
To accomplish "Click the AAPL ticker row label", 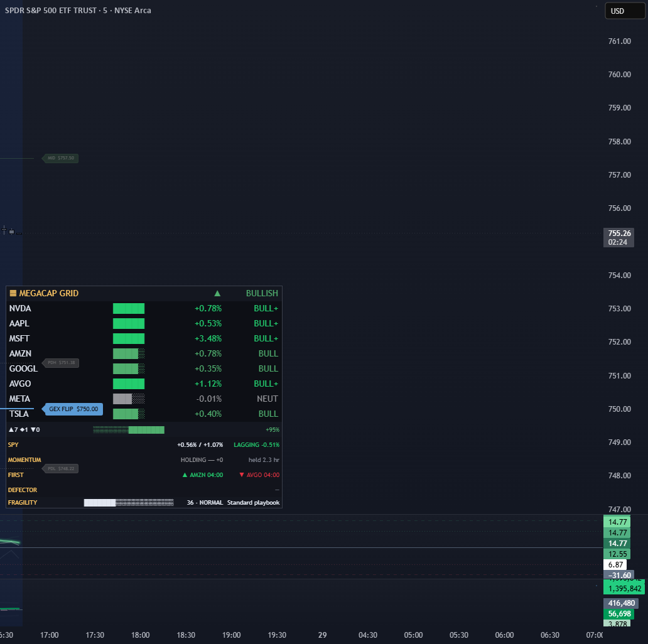I will pos(19,323).
